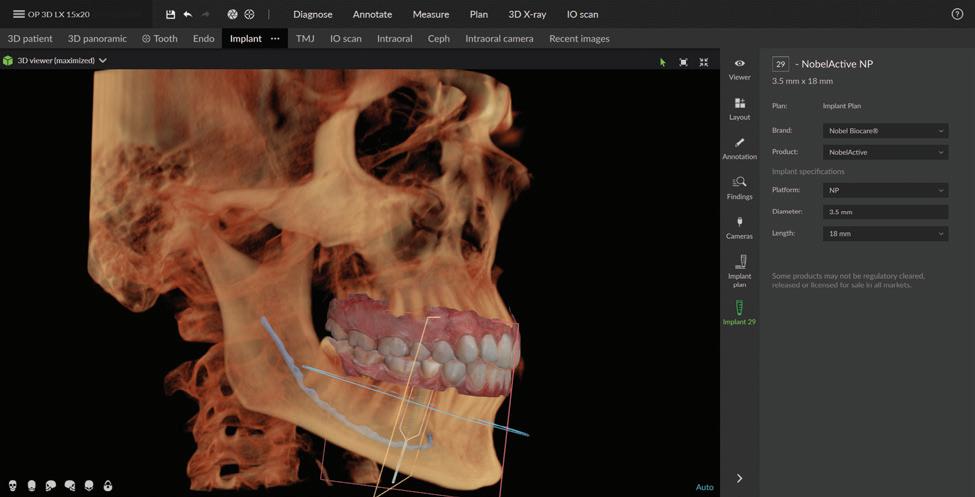
Task: Click the save icon in the top toolbar
Action: 171,15
